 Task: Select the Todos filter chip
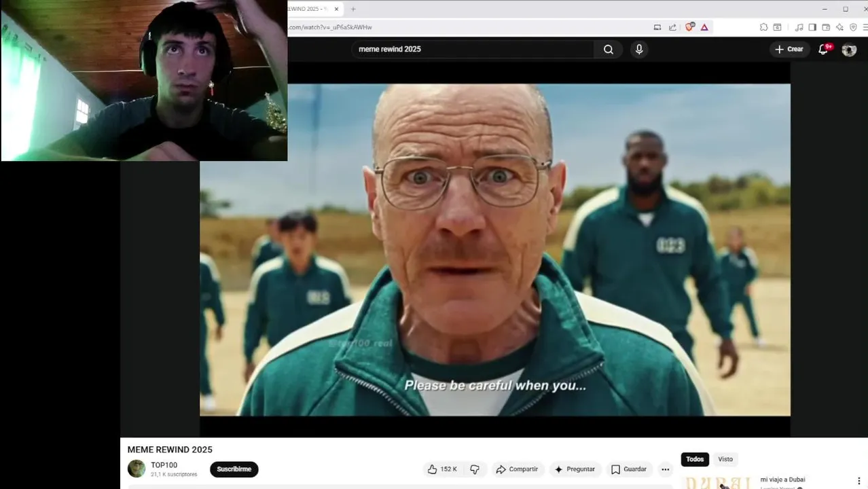[x=695, y=459]
